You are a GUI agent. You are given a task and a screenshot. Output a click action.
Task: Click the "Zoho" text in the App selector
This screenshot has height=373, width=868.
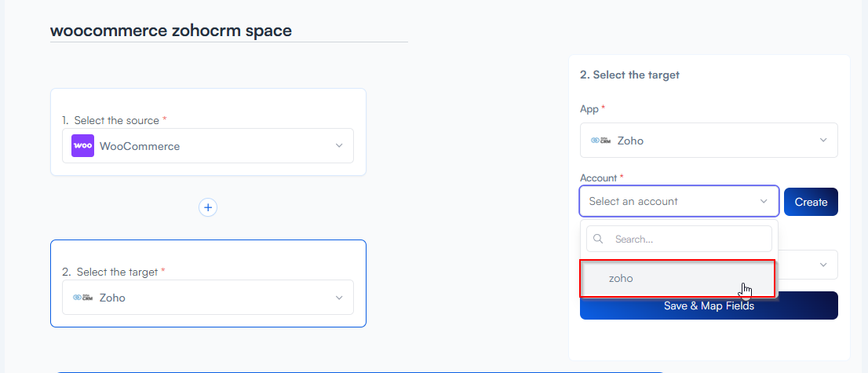click(x=630, y=141)
